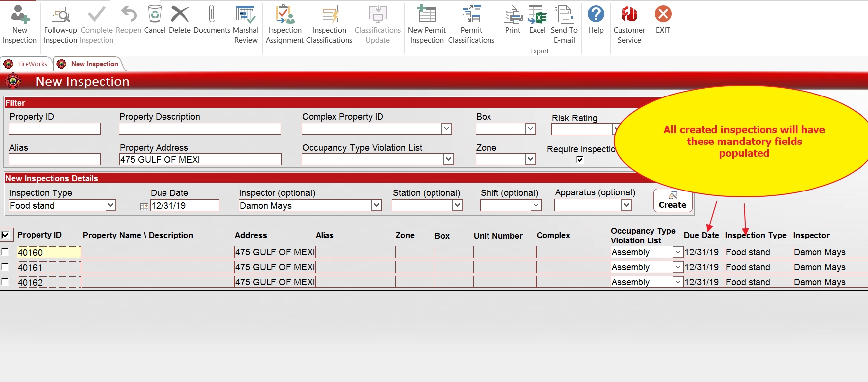This screenshot has width=868, height=382.
Task: Toggle the Require Inspection checkbox
Action: coord(580,159)
